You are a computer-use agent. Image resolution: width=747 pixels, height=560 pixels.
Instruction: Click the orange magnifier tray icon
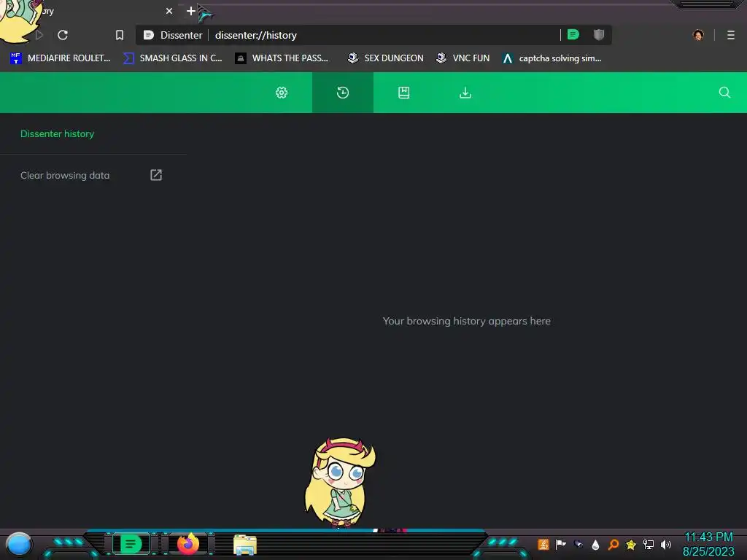point(613,544)
